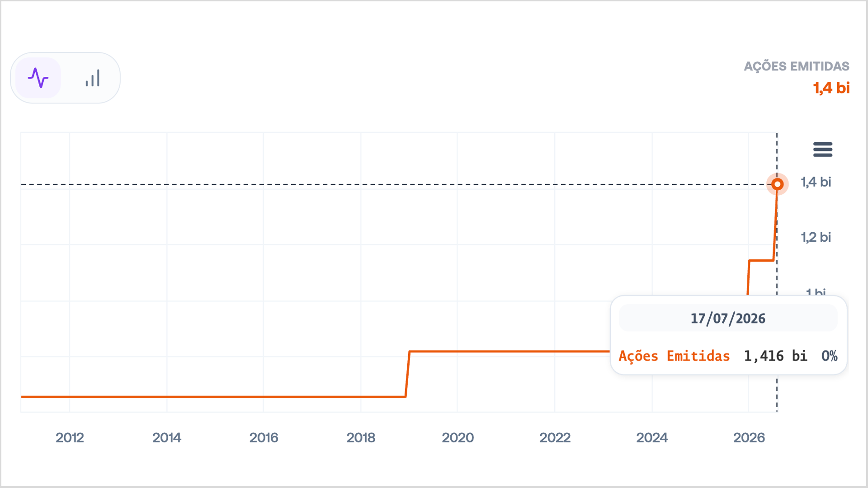Switch to the line chart view
Image resolution: width=868 pixels, height=488 pixels.
point(38,78)
